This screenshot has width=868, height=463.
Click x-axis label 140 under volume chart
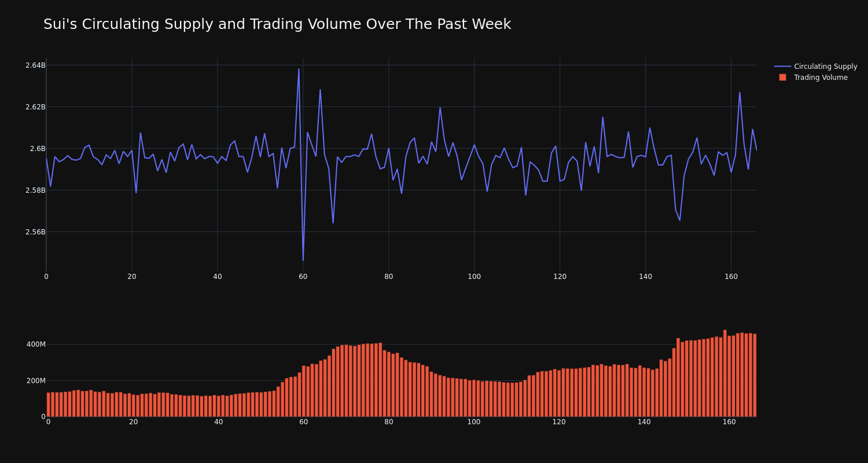644,422
